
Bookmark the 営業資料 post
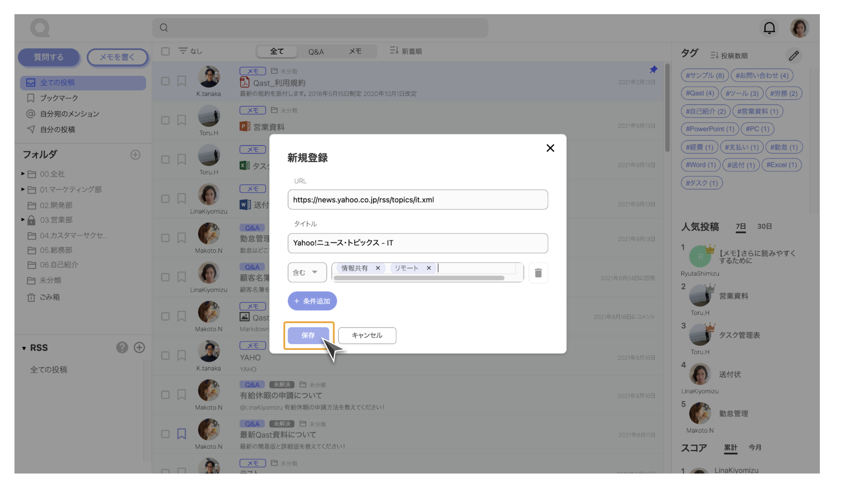(182, 120)
